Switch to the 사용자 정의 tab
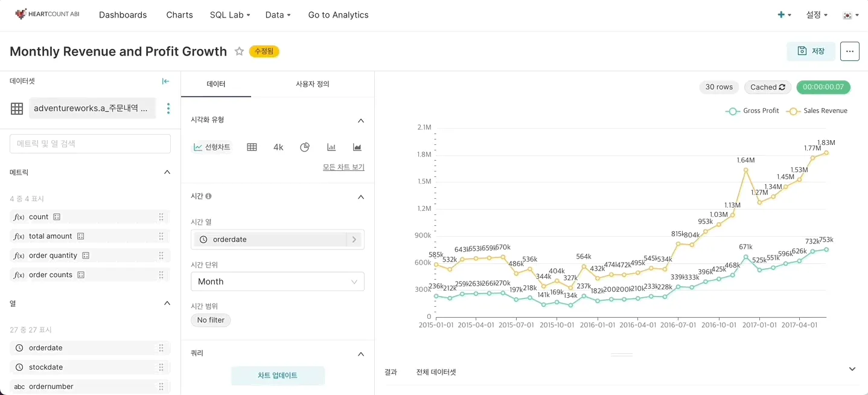This screenshot has width=868, height=395. coord(313,84)
